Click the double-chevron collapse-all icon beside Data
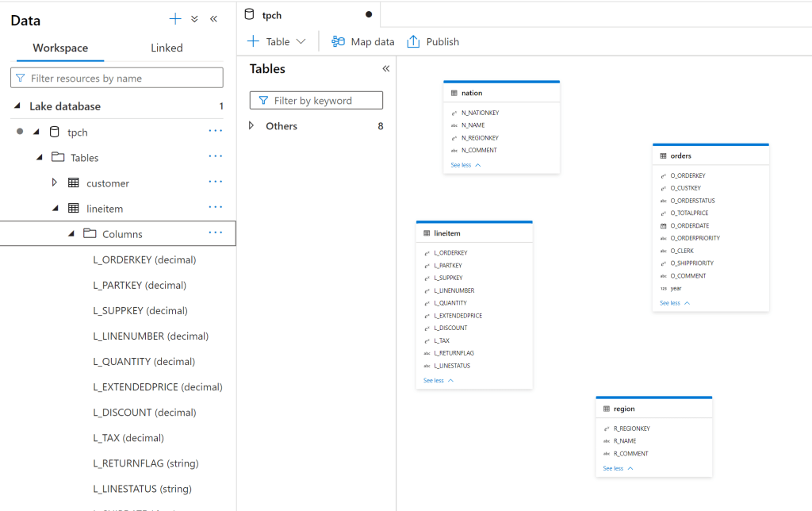Image resolution: width=812 pixels, height=511 pixels. [193, 19]
